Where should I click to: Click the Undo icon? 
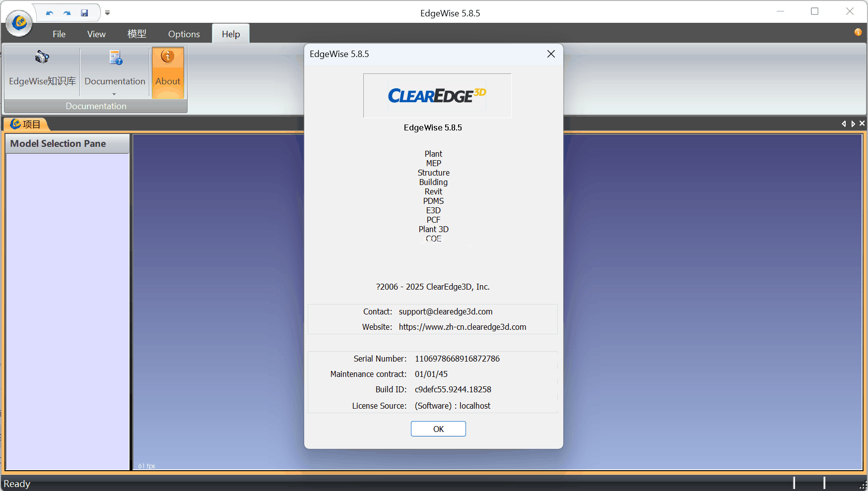(x=49, y=12)
